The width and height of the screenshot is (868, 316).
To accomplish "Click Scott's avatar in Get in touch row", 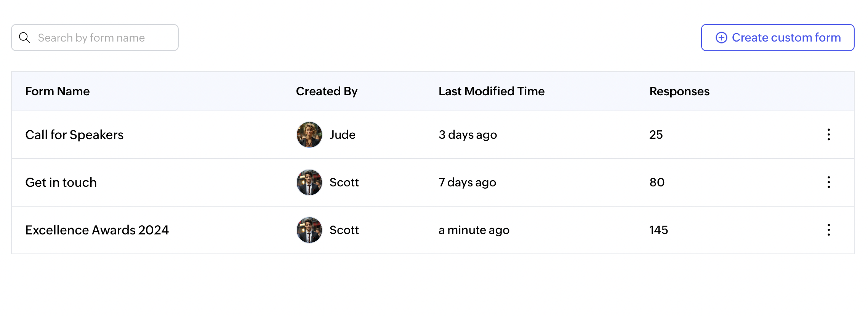I will (x=309, y=182).
